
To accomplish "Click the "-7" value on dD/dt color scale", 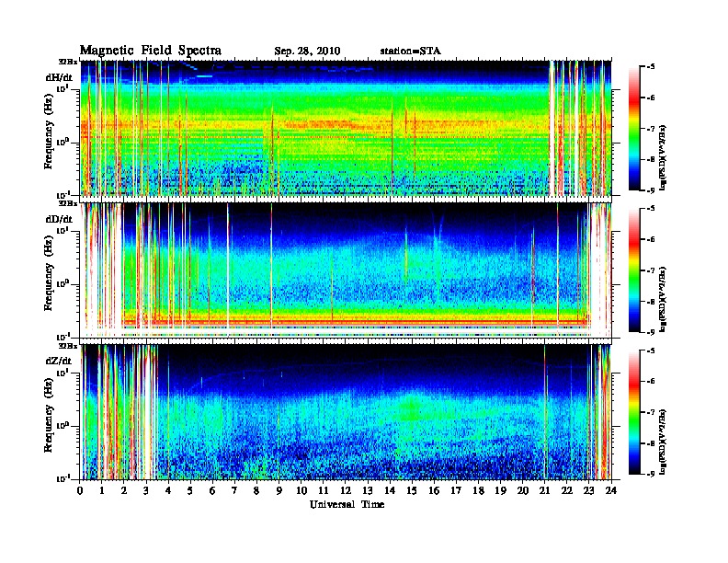I will pyautogui.click(x=651, y=270).
